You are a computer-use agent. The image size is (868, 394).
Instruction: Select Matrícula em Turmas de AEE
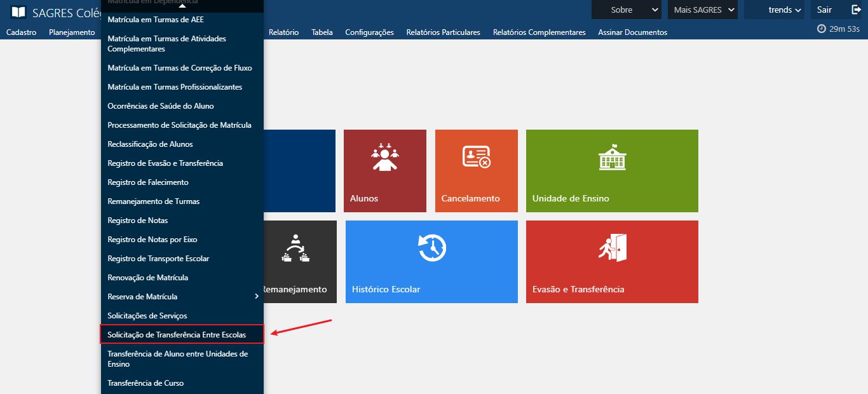182,20
